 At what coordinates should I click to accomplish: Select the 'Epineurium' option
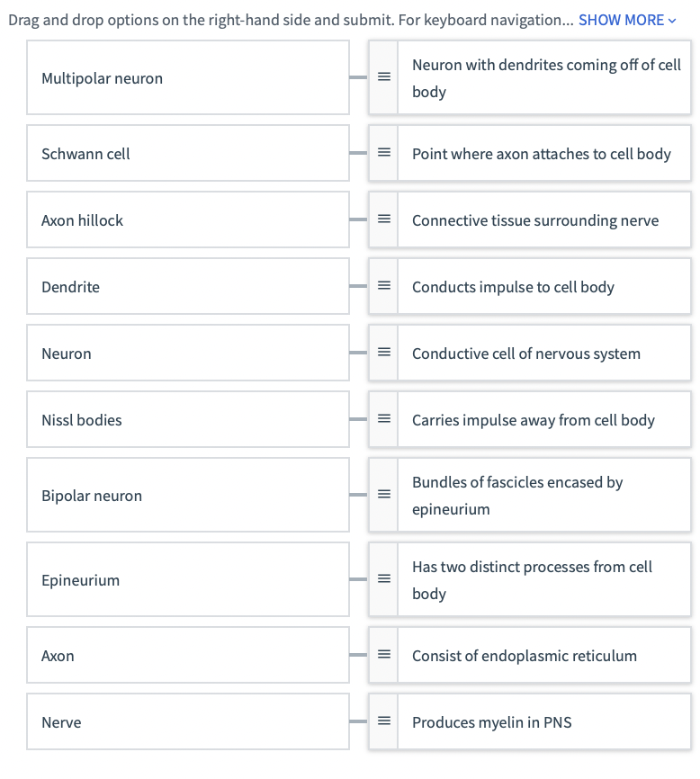tap(187, 579)
